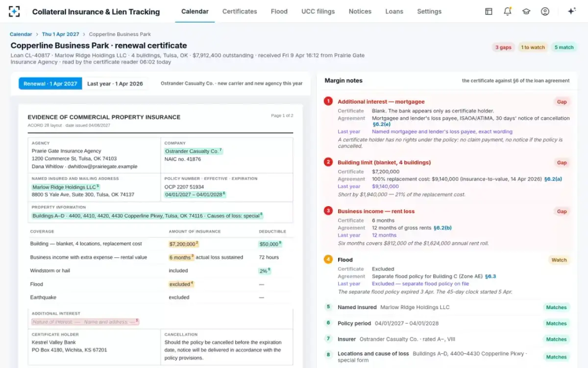Viewport: 588px width, 368px height.
Task: Go to the Certificates tab
Action: pos(240,11)
